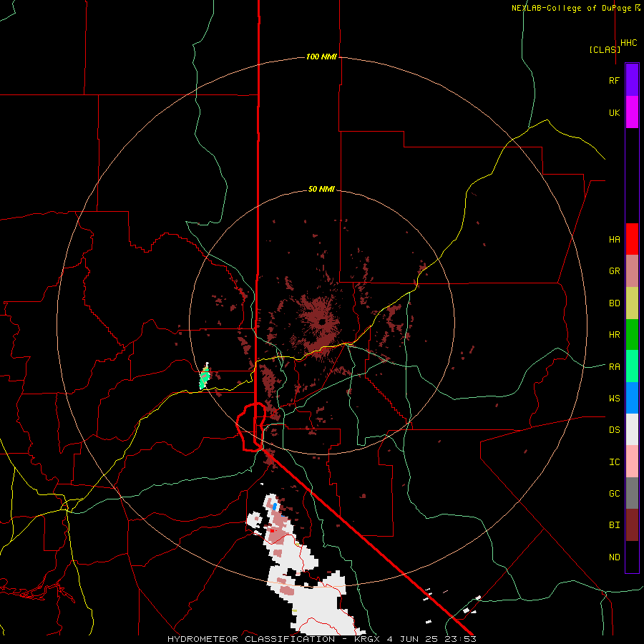Click the WS legend label
644x644 pixels.
click(614, 398)
